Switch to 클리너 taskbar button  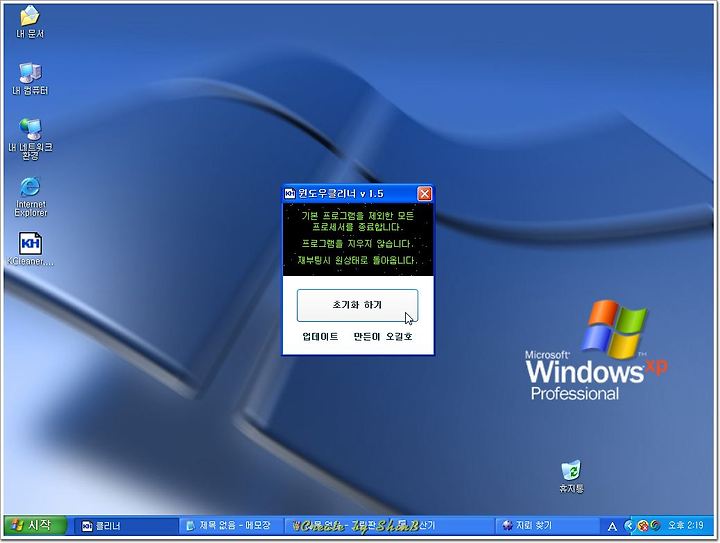[127, 526]
